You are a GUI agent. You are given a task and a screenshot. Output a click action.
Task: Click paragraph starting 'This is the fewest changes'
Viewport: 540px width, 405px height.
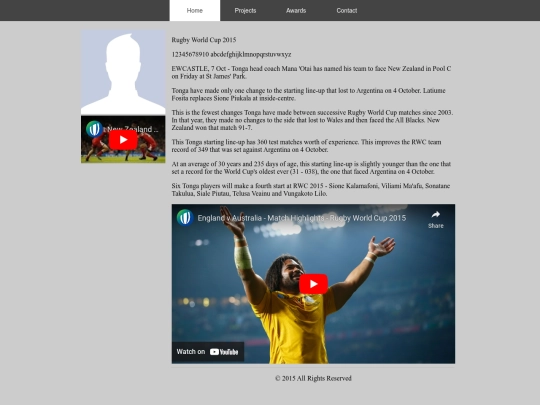[x=312, y=120]
